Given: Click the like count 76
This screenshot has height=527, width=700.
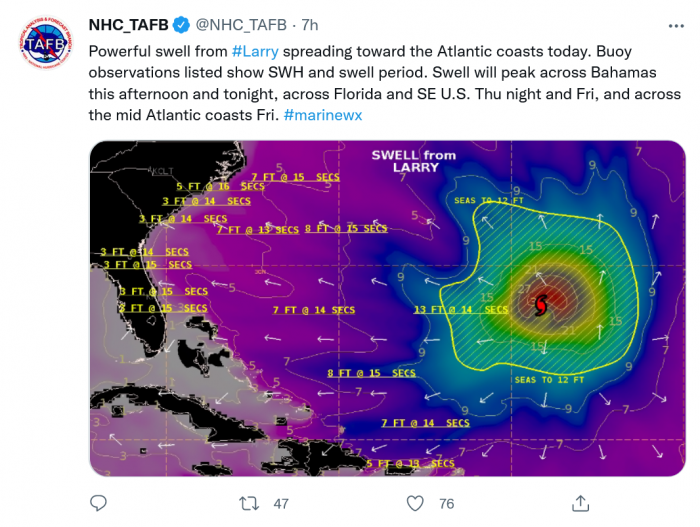Looking at the screenshot, I should pos(446,503).
